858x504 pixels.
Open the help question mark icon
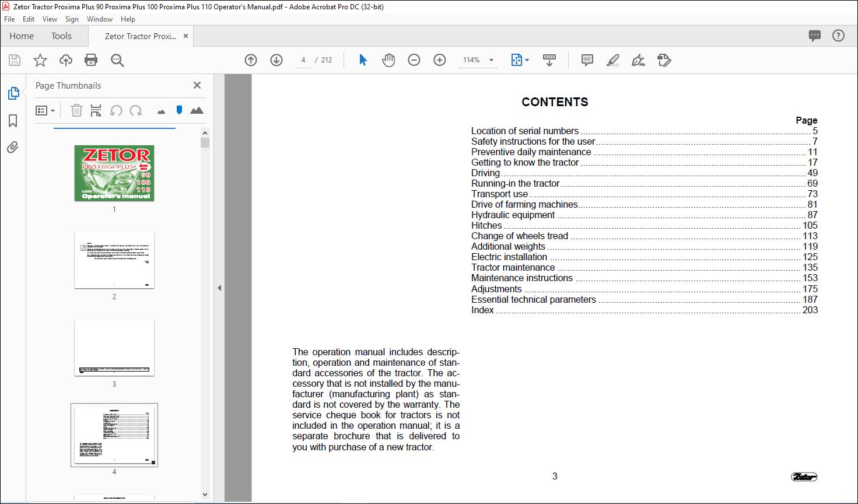pyautogui.click(x=839, y=36)
